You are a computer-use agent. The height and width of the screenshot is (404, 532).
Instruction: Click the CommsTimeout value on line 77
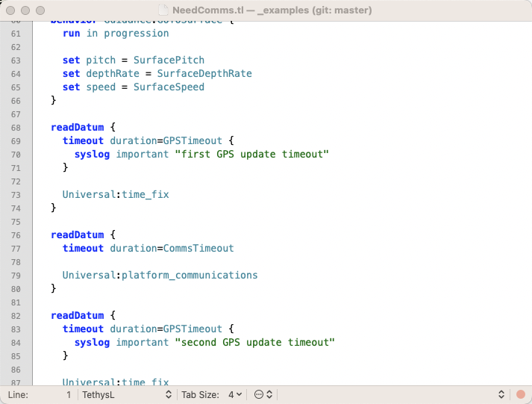point(198,248)
